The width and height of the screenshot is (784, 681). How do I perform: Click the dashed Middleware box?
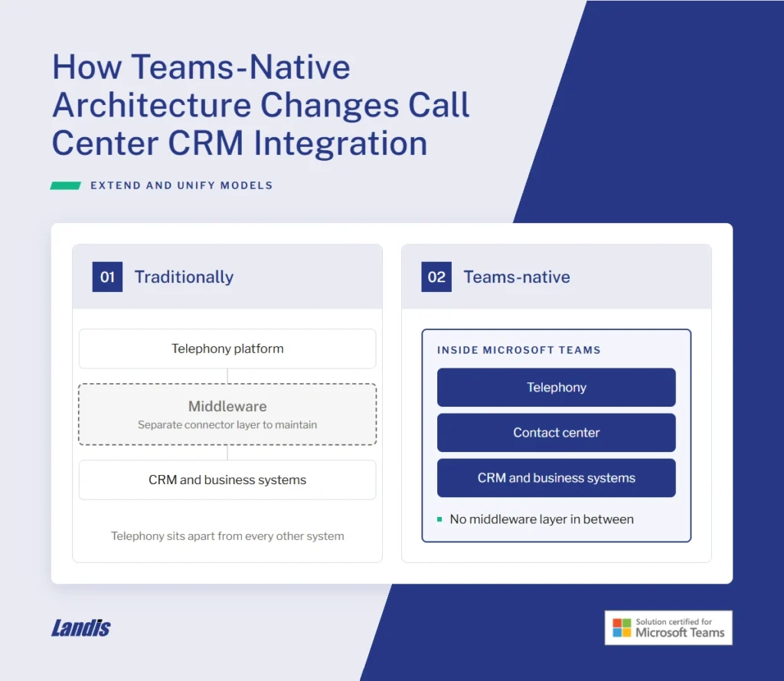click(x=227, y=414)
